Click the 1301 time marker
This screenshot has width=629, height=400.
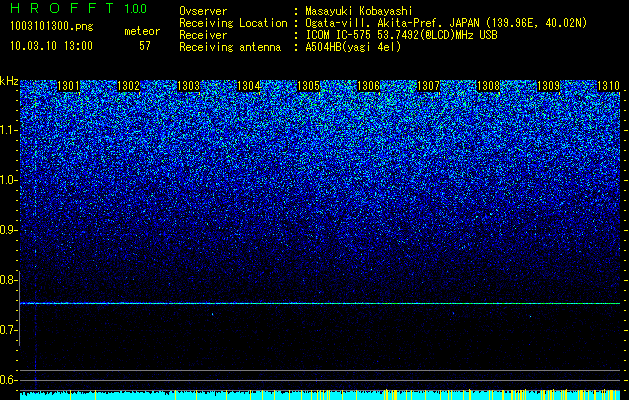(69, 85)
